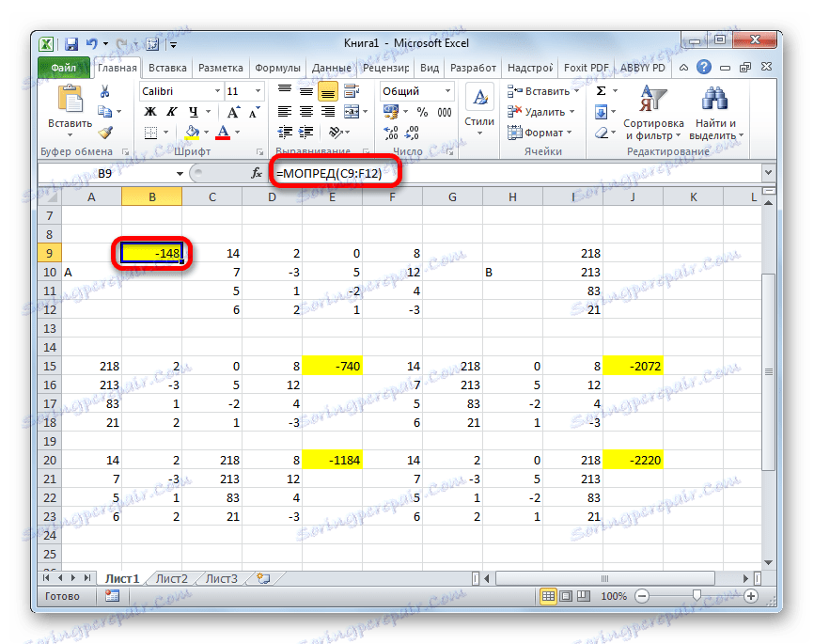Screen dimensions: 814x644
Task: Open the Лист2 sheet tab
Action: pos(171,578)
